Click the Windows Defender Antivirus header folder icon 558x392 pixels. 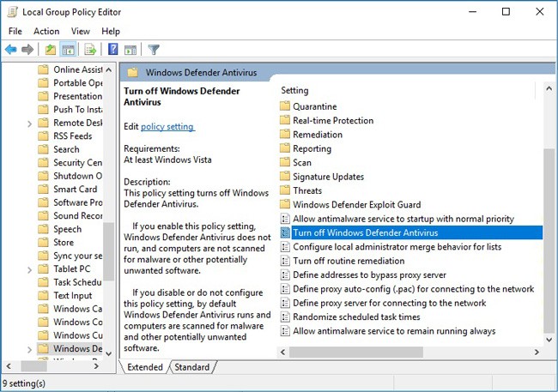(133, 73)
